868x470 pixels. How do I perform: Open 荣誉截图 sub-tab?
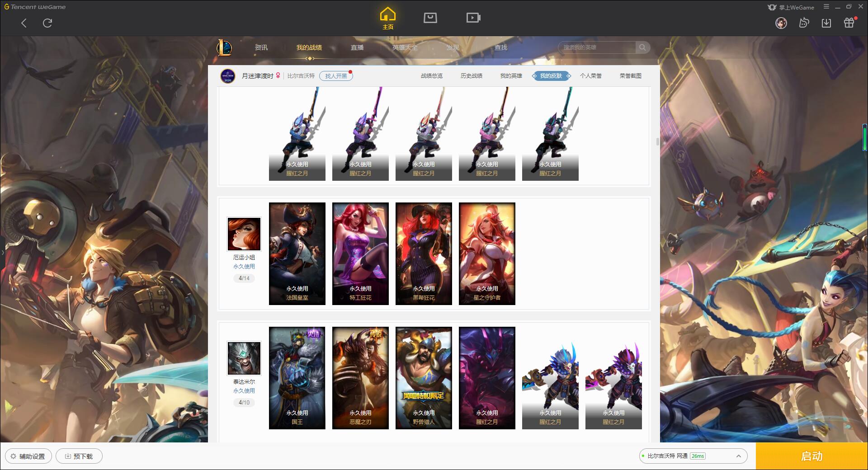[631, 76]
